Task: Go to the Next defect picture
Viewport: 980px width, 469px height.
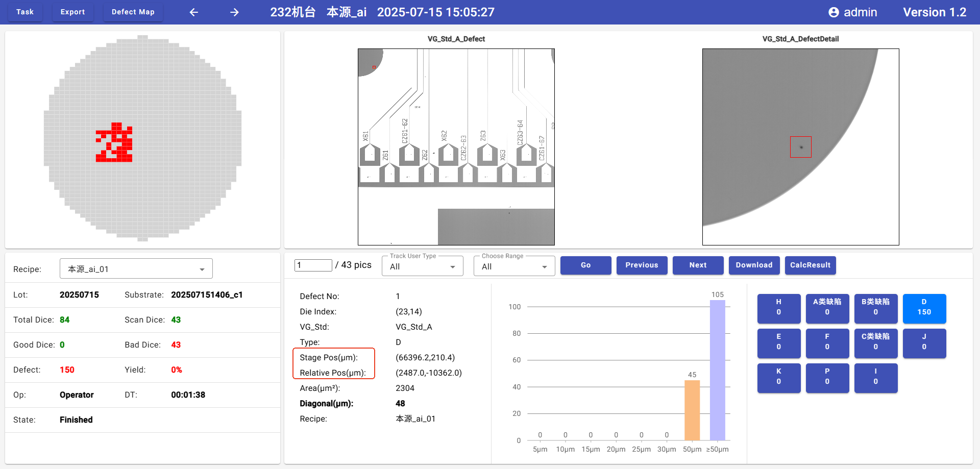Action: pos(698,265)
